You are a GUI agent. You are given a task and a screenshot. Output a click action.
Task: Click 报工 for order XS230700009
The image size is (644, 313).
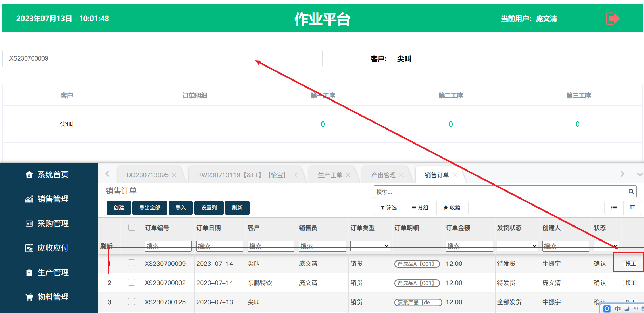630,264
